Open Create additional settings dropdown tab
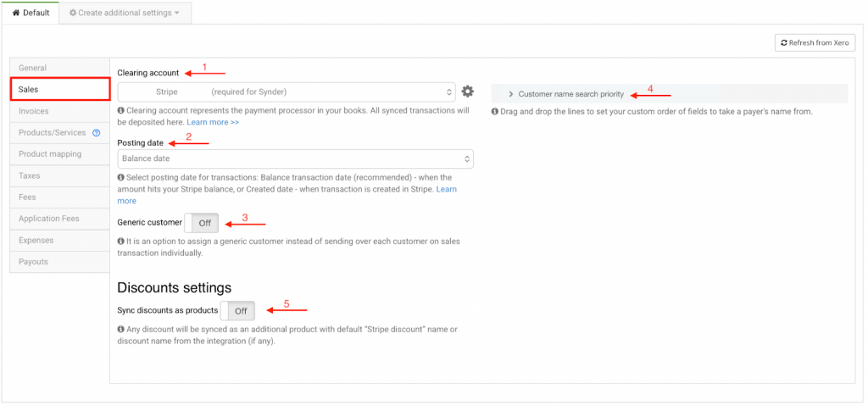868x406 pixels. click(x=125, y=14)
